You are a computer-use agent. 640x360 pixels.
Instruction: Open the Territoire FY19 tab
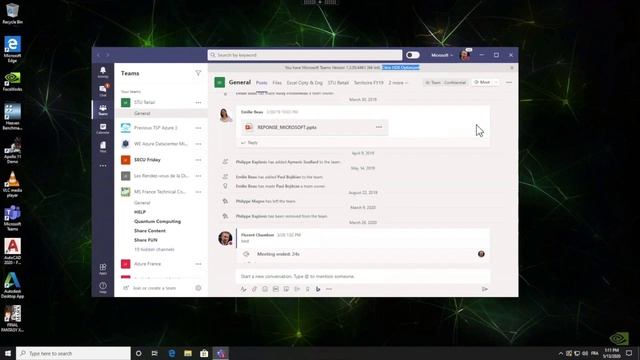click(x=369, y=83)
